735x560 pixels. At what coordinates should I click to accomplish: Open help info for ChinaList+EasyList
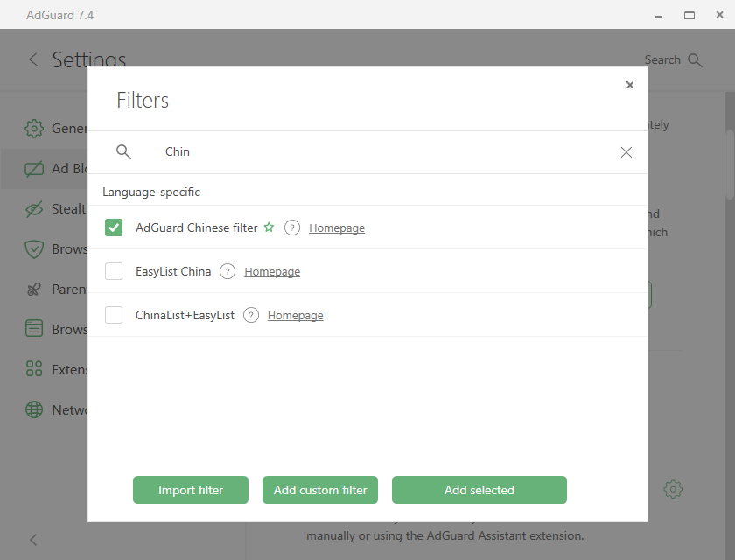[x=251, y=315]
